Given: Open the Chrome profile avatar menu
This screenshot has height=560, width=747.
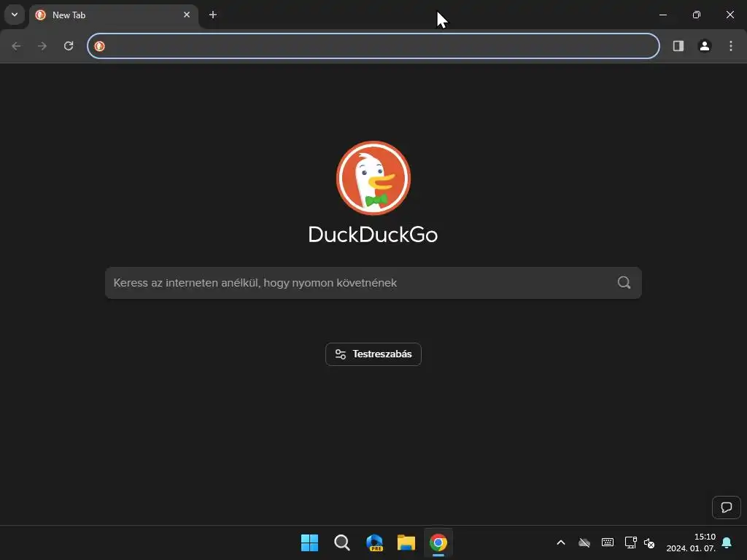Looking at the screenshot, I should [x=705, y=46].
